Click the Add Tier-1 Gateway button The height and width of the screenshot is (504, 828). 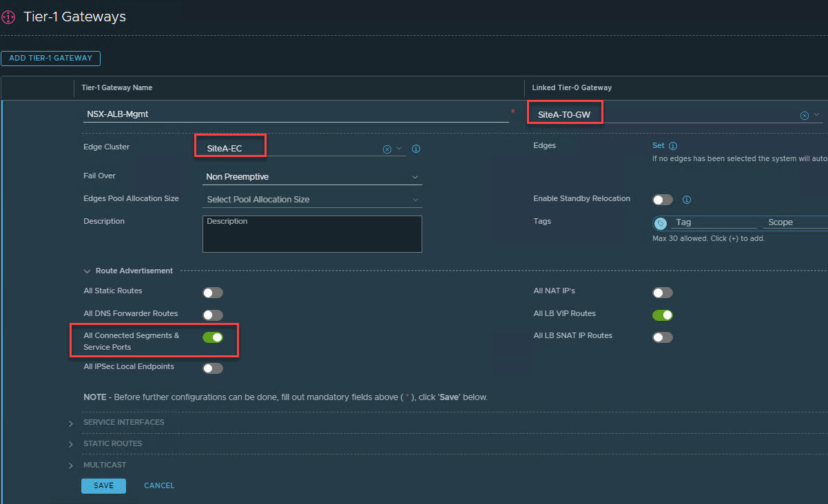(x=51, y=59)
